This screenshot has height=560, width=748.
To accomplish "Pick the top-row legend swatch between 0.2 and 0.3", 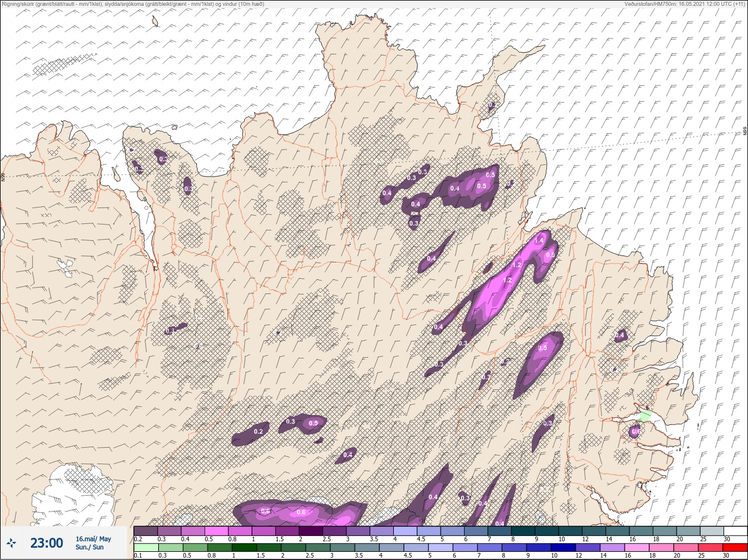I will 146,531.
